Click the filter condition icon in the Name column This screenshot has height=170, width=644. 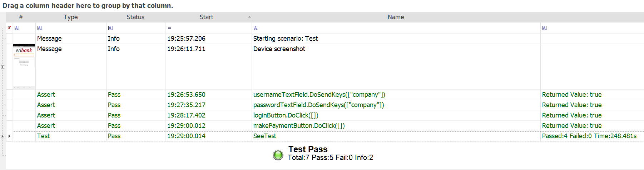[256, 28]
